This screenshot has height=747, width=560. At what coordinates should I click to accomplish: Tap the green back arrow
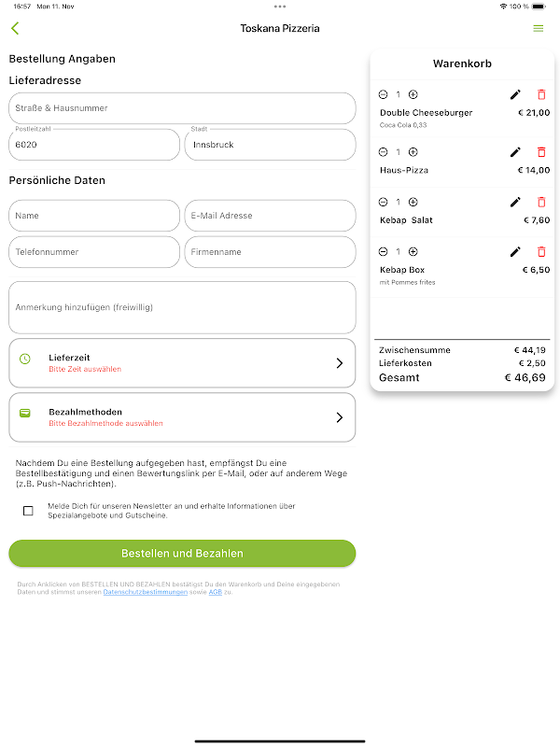click(15, 28)
